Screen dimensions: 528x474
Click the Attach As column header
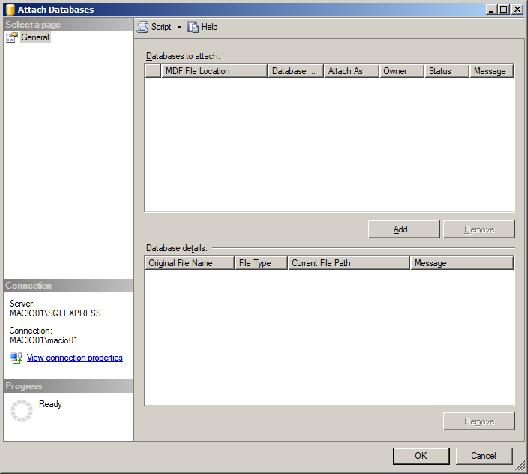pos(351,71)
